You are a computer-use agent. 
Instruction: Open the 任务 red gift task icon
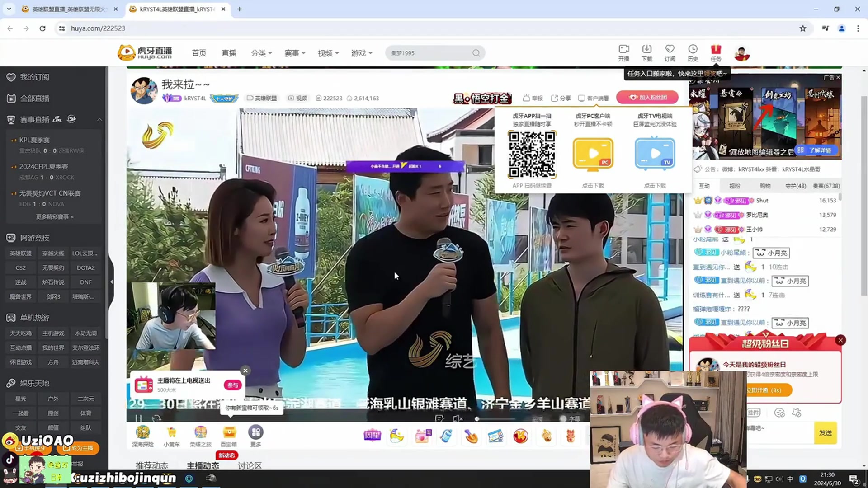716,49
